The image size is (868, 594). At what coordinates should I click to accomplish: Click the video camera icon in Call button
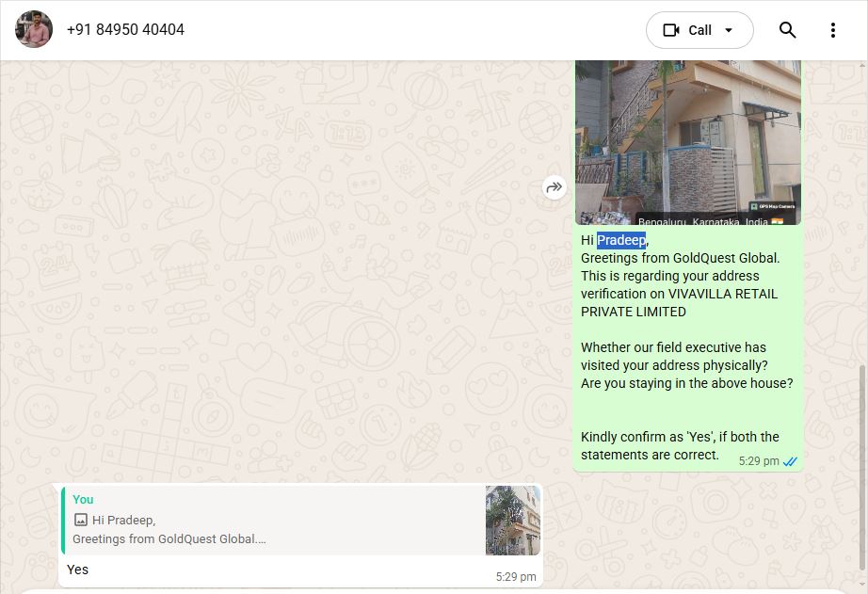[x=671, y=30]
